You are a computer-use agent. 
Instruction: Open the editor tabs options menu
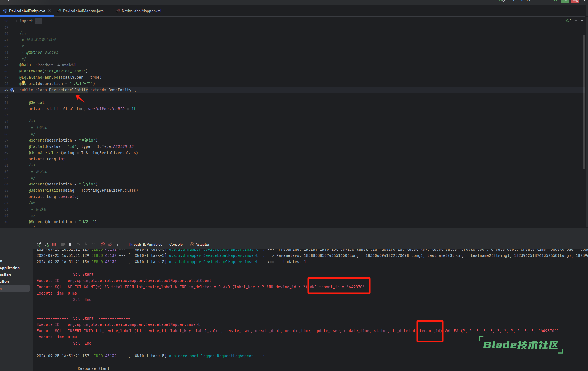tap(580, 11)
